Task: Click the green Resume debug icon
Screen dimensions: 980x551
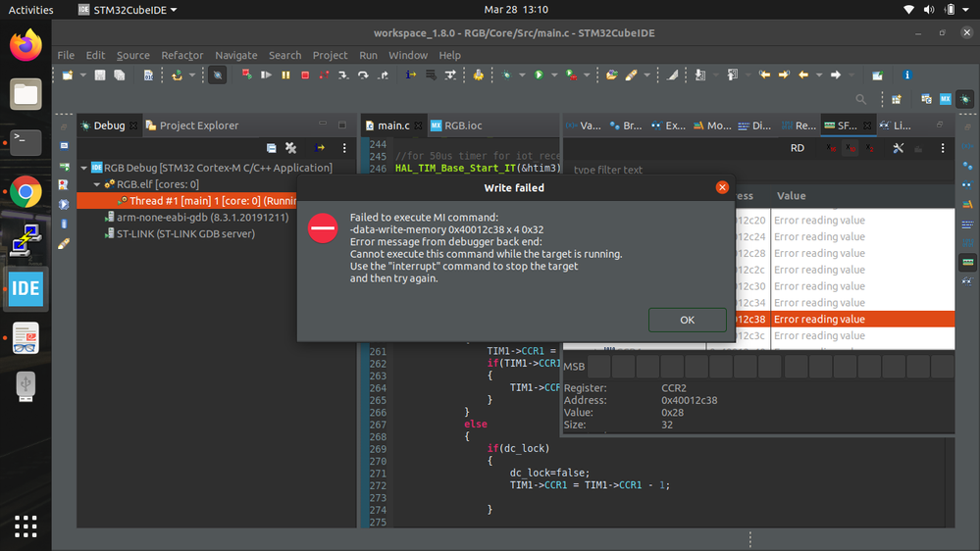Action: [266, 75]
